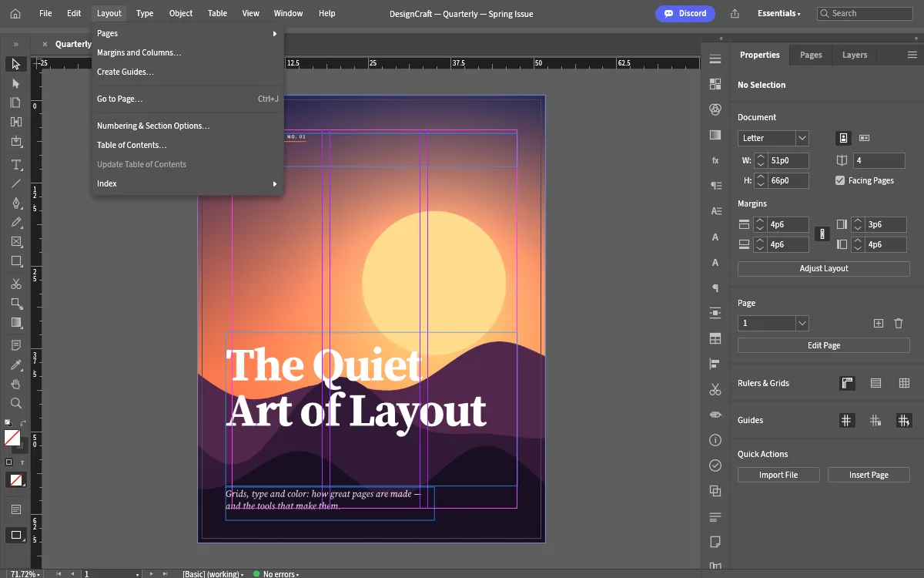Viewport: 924px width, 578px height.
Task: Select the Gradient Swatch tool
Action: 16,323
